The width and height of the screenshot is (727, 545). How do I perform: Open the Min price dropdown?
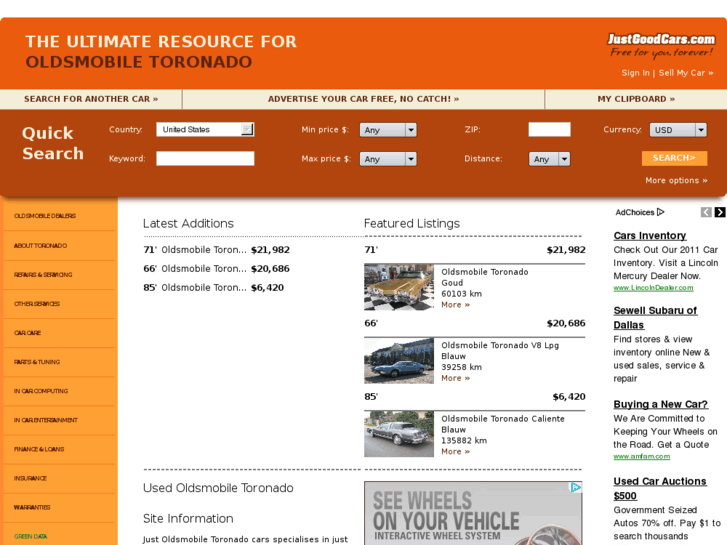pos(388,130)
